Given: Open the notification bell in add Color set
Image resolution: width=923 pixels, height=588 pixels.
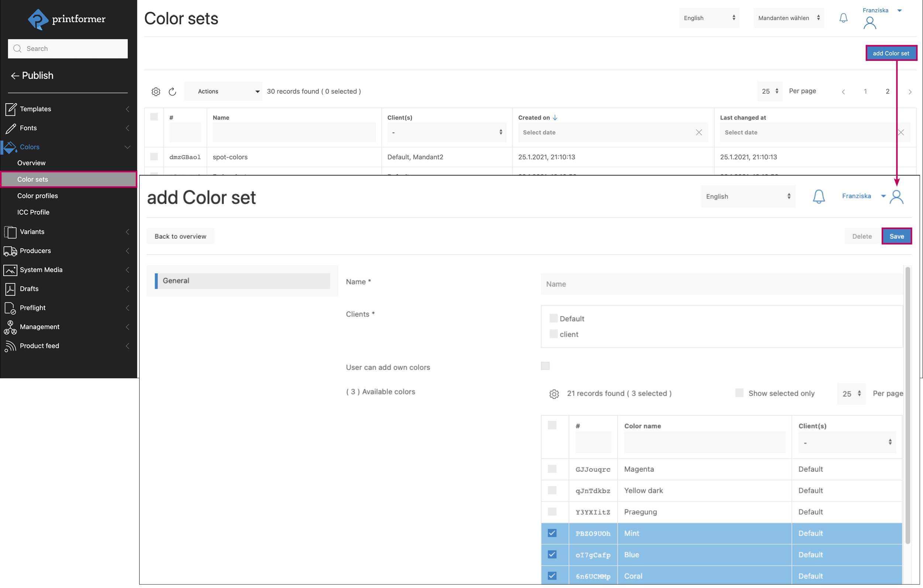Looking at the screenshot, I should (819, 197).
